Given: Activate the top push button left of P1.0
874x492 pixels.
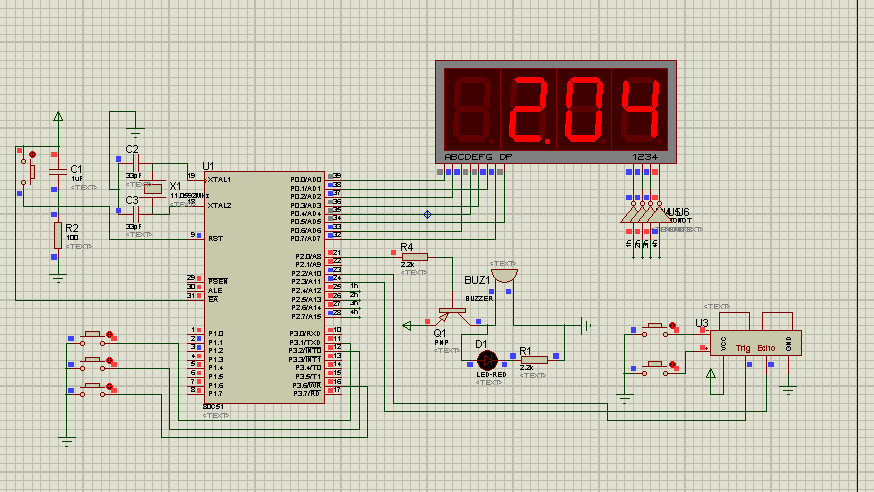Looking at the screenshot, I should tap(93, 337).
